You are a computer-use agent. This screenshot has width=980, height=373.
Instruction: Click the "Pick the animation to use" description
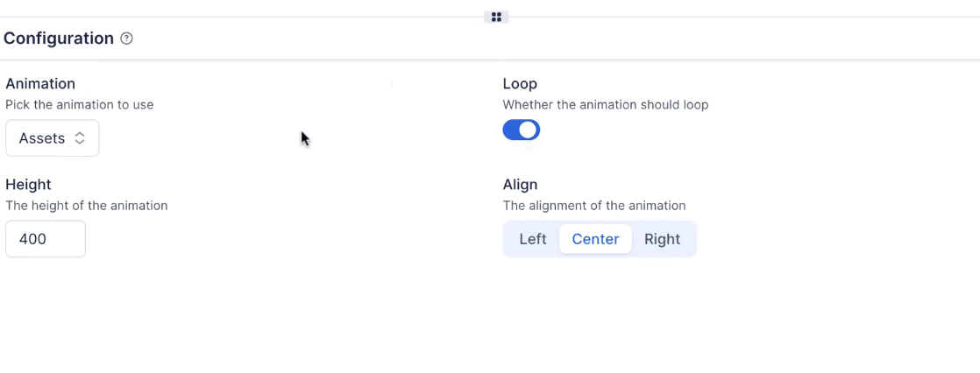[x=79, y=105]
